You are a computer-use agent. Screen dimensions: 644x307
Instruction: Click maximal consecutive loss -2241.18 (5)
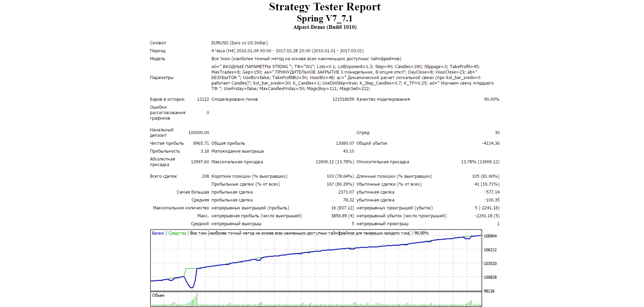(x=487, y=216)
